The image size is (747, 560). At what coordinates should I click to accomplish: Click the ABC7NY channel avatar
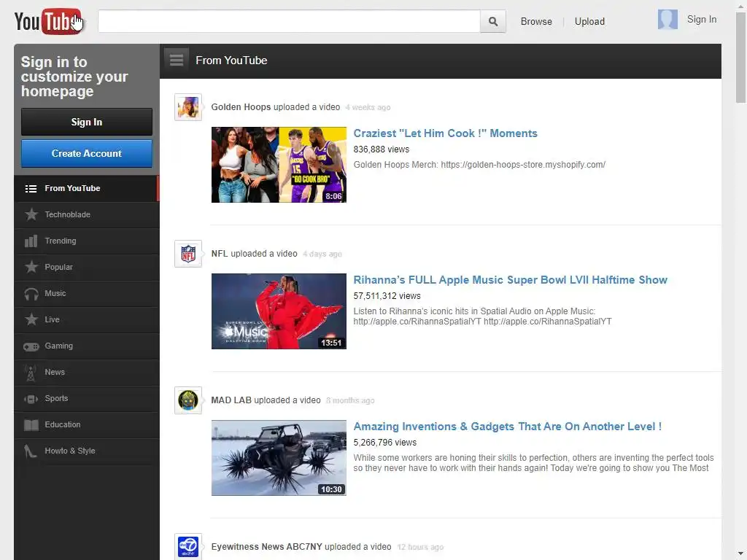(188, 547)
